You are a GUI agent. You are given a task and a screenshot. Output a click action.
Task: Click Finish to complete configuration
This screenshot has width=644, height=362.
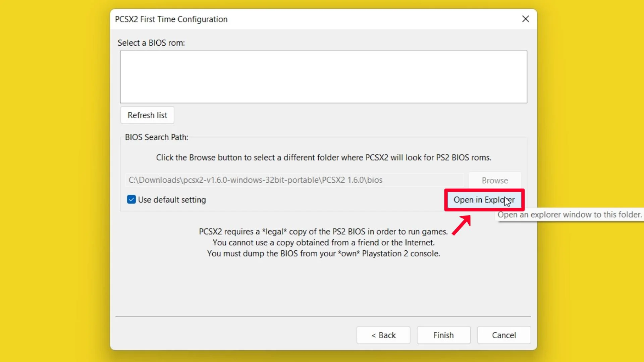[443, 335]
